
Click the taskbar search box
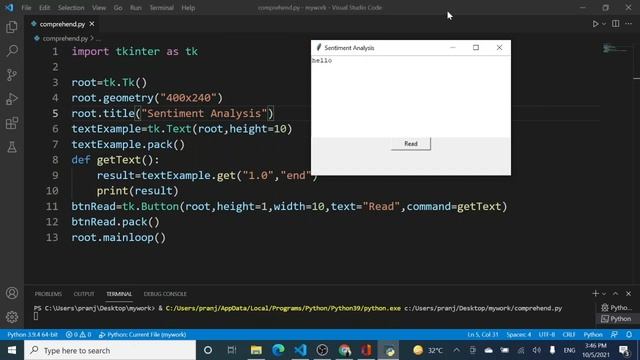110,350
